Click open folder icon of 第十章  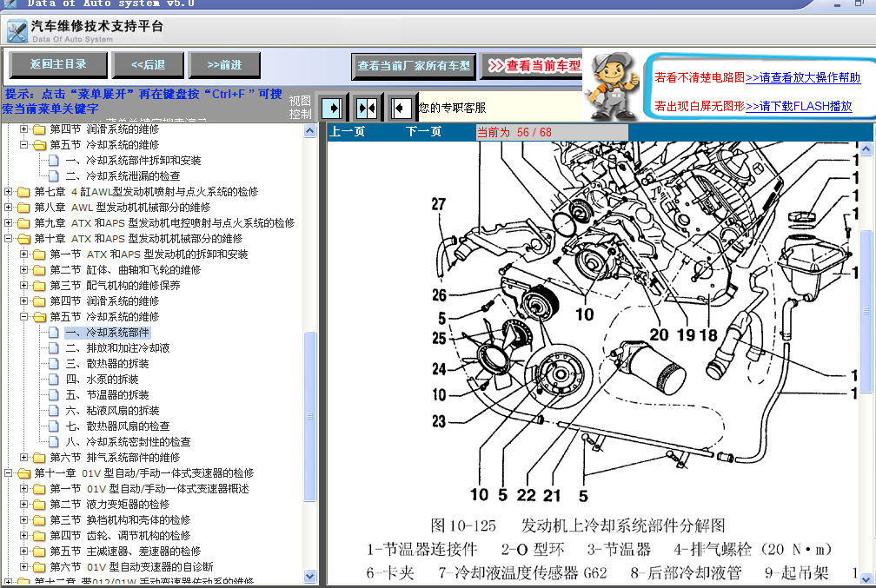23,239
